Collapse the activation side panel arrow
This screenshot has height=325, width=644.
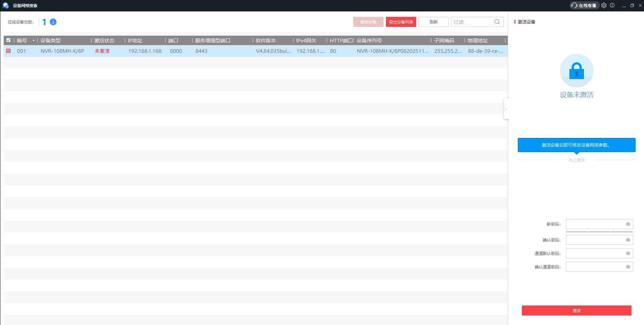point(505,109)
